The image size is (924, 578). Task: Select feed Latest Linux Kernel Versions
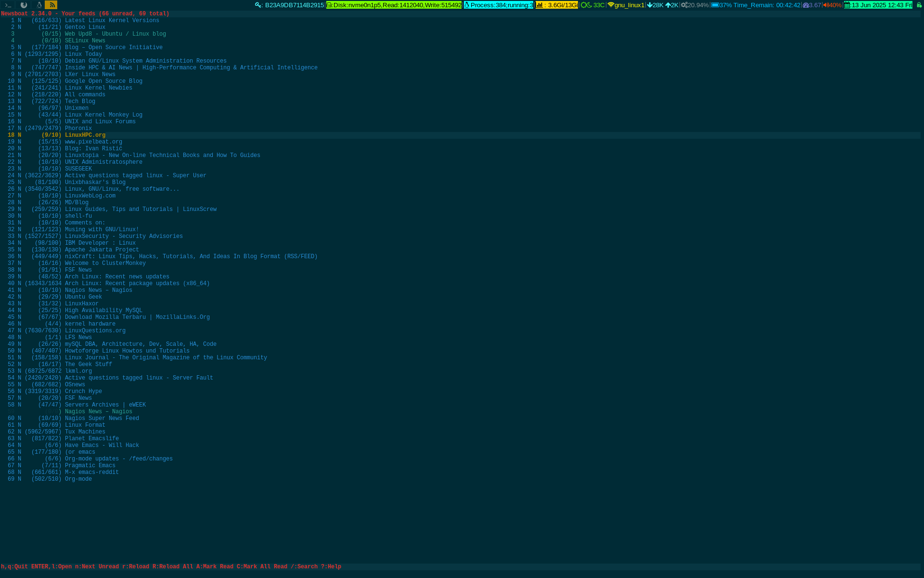(112, 20)
